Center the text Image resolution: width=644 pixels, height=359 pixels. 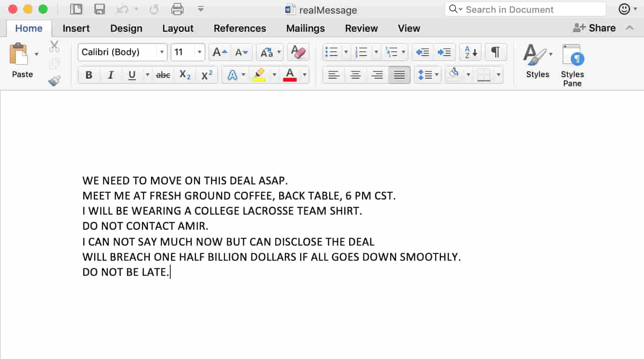coord(356,75)
